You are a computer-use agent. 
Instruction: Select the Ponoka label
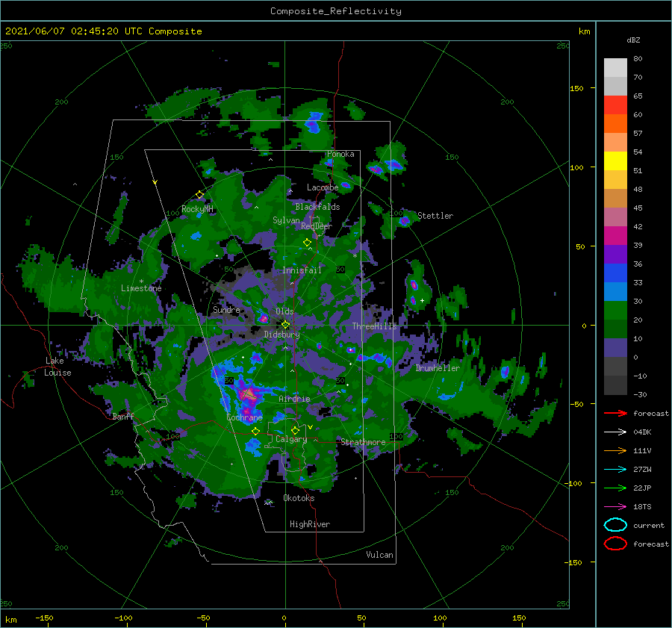pyautogui.click(x=340, y=154)
